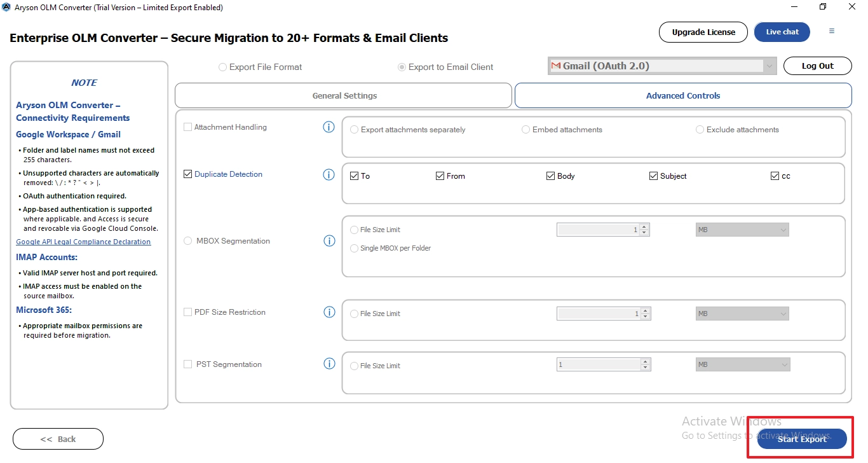Switch to General Settings tab

[x=343, y=95]
